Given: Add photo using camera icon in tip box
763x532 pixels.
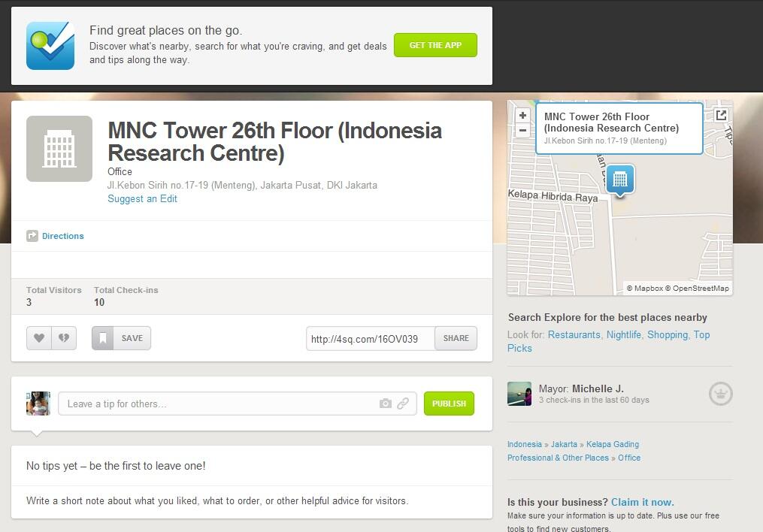Looking at the screenshot, I should (x=386, y=404).
